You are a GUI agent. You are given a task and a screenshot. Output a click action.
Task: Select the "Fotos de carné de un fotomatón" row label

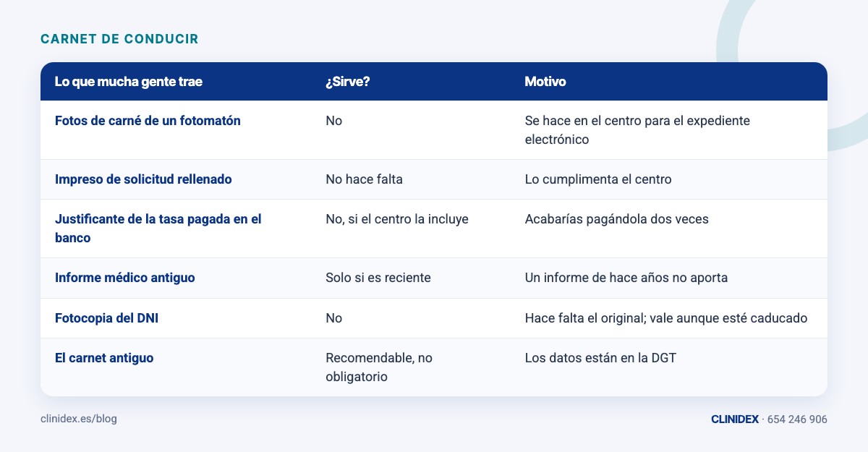click(148, 121)
